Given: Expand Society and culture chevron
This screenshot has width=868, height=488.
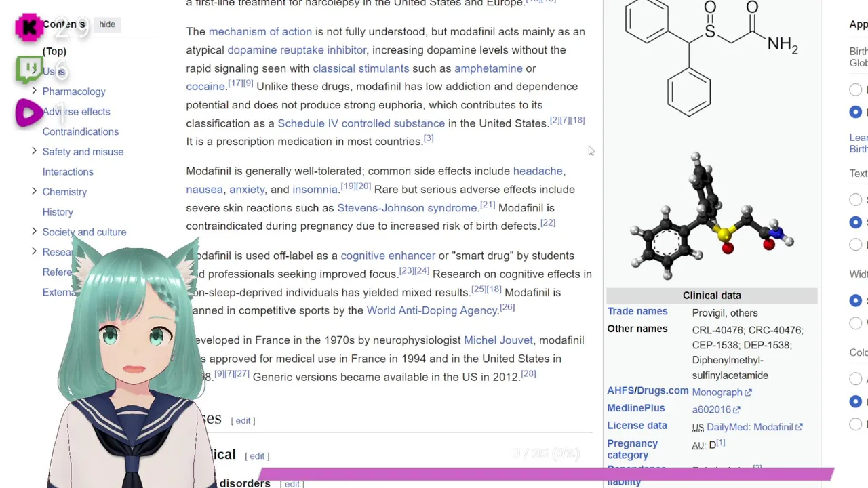Looking at the screenshot, I should click(x=34, y=231).
